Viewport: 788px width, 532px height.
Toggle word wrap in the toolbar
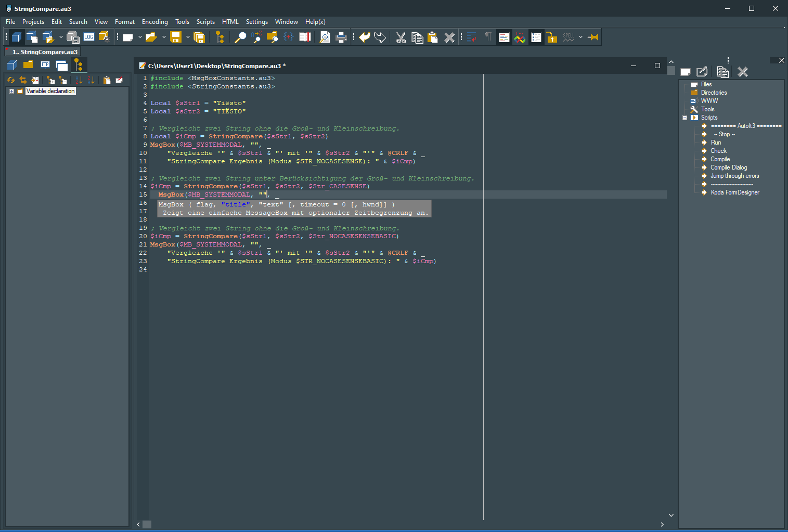click(472, 37)
